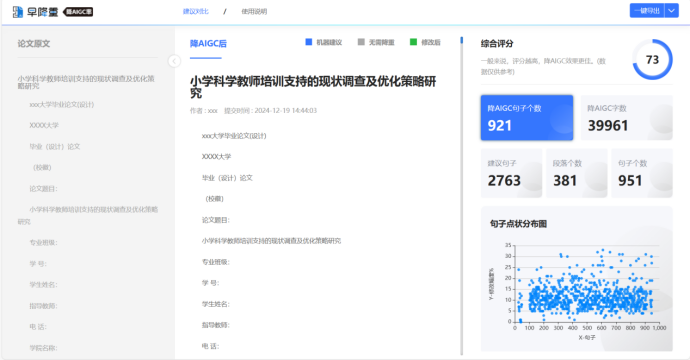Click the 一键导出 export button
Image resolution: width=690 pixels, height=360 pixels.
tap(647, 11)
